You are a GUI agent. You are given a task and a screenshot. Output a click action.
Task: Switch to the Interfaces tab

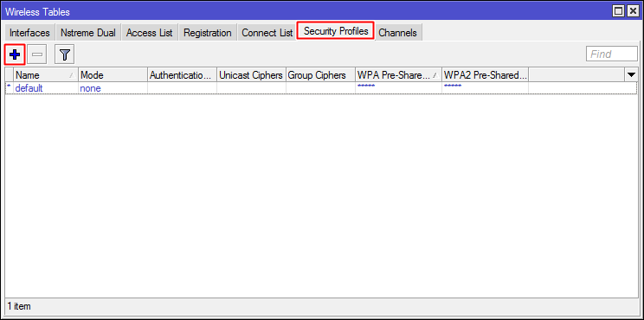click(x=29, y=33)
